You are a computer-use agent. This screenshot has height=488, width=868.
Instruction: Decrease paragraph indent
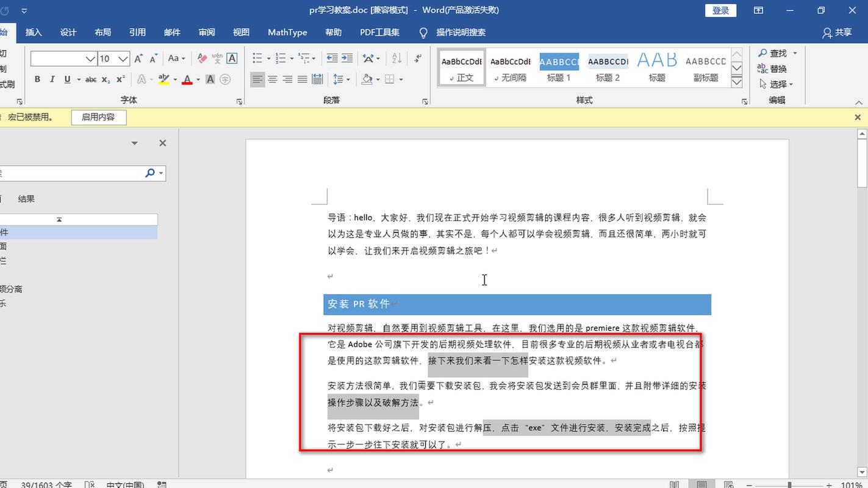tap(332, 59)
